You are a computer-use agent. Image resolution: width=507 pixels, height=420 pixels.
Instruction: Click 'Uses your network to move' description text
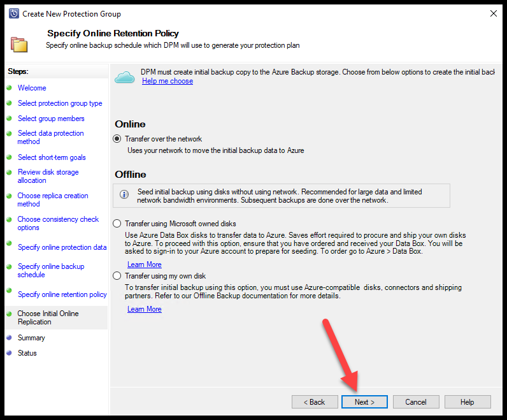tap(216, 150)
